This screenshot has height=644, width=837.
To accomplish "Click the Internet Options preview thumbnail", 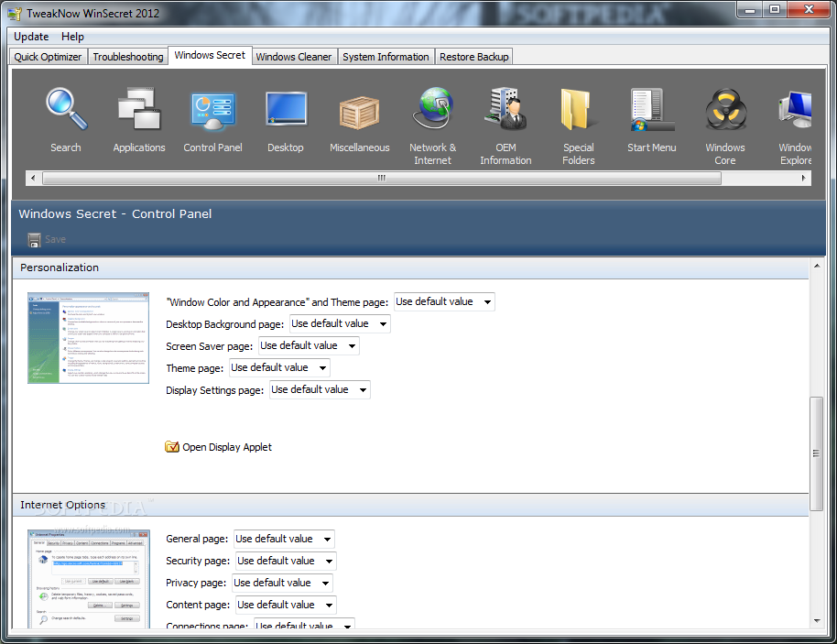I will coord(89,579).
